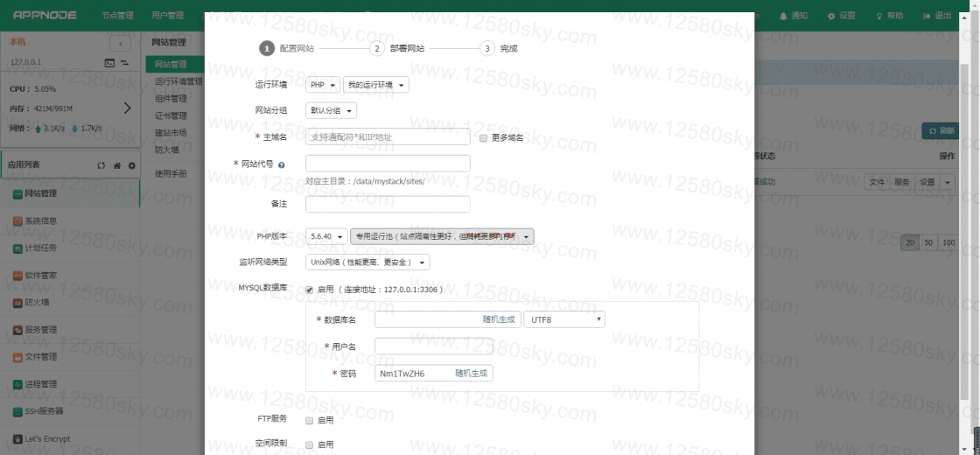Click the 设置 button in site row

click(927, 182)
